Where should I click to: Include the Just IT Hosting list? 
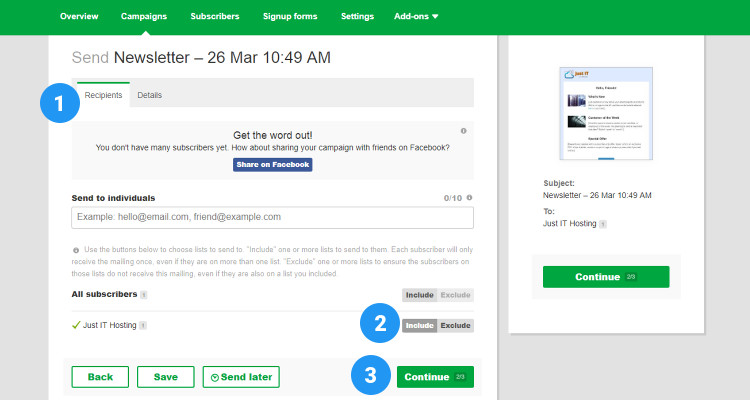pyautogui.click(x=419, y=325)
